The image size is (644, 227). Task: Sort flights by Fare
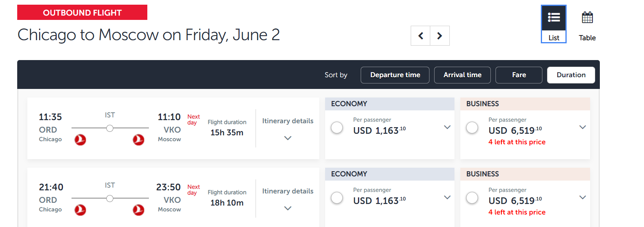click(519, 75)
